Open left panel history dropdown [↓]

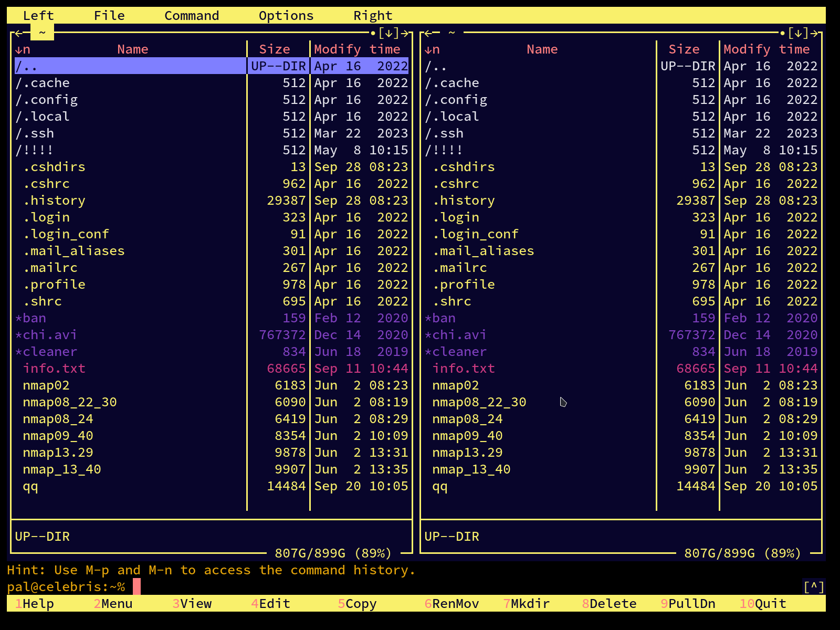(388, 33)
